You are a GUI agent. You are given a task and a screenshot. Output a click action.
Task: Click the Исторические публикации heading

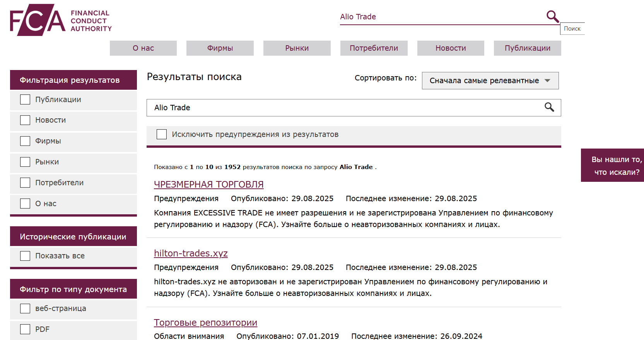coord(73,236)
